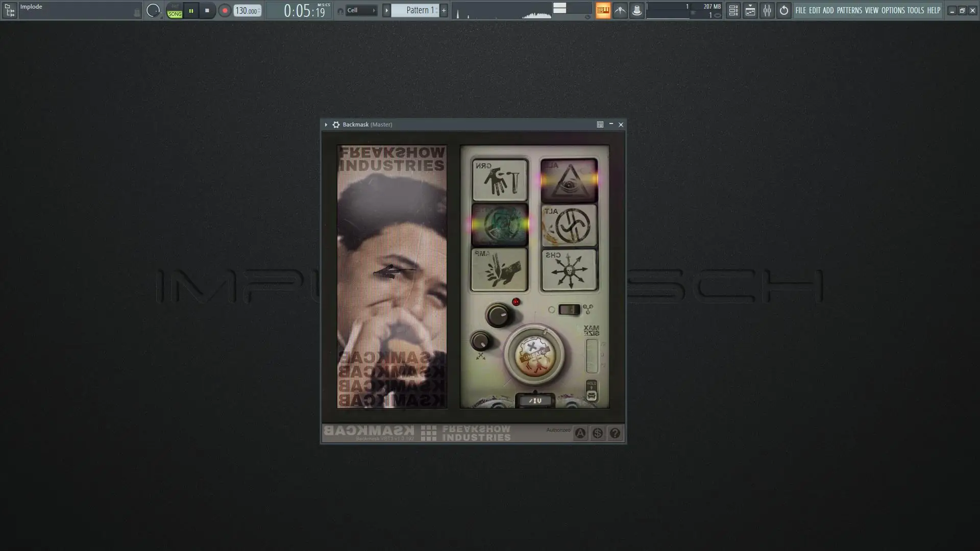Open the Cell snap dropdown
This screenshot has width=980, height=551.
point(361,10)
